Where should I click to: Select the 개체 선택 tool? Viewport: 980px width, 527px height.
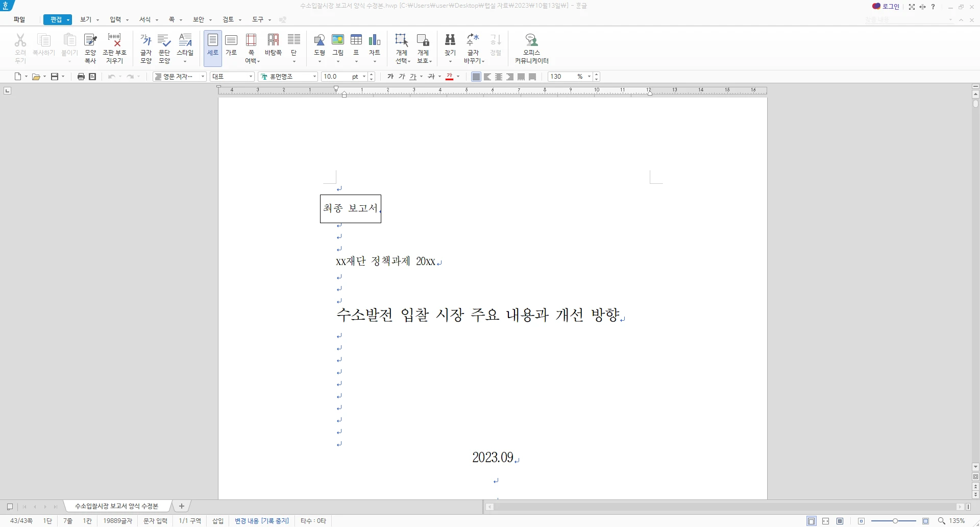pyautogui.click(x=401, y=46)
